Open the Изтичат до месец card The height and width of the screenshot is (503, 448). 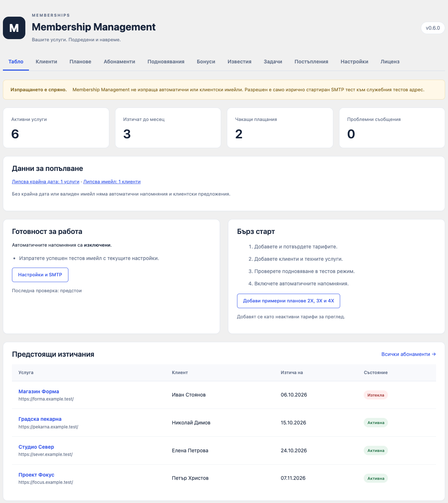click(168, 128)
